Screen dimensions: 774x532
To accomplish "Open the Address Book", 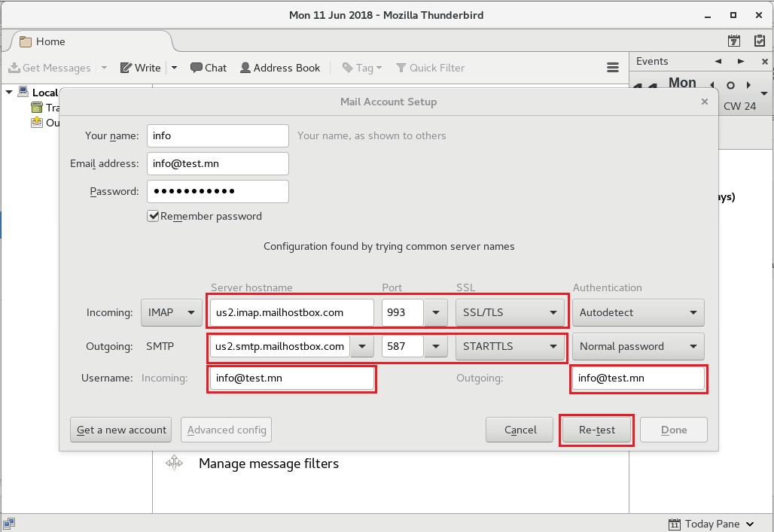I will pyautogui.click(x=280, y=68).
